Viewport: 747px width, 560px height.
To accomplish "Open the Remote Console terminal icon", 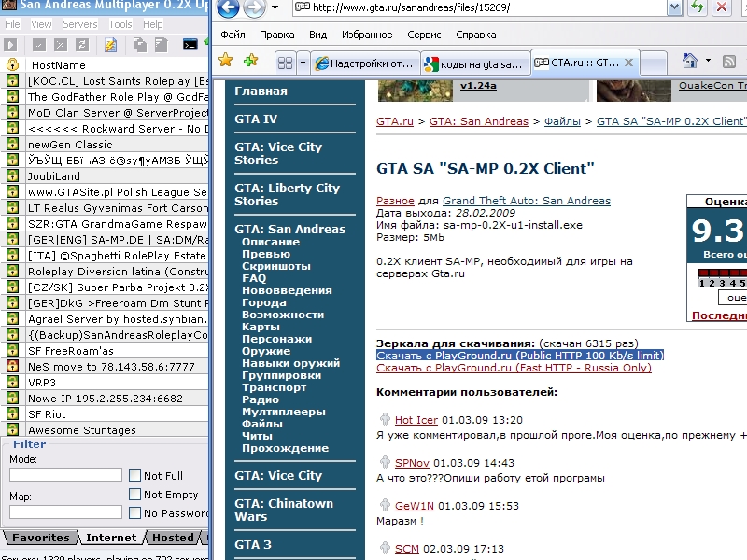I will (x=190, y=45).
